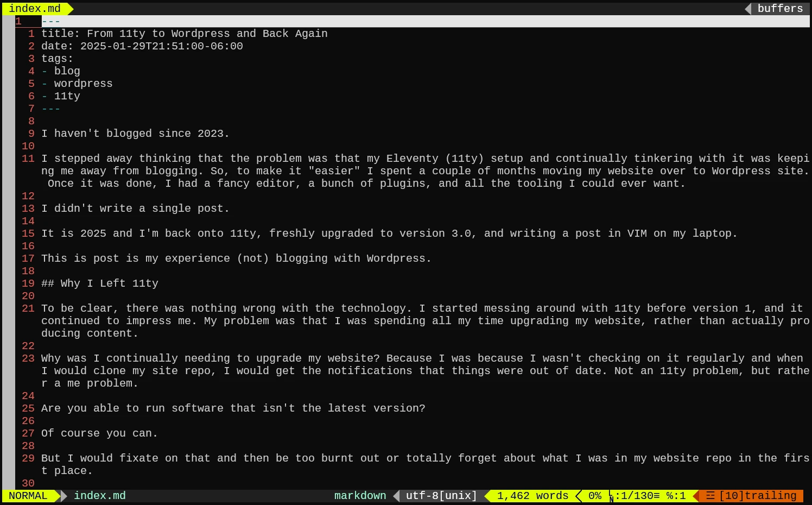Screen dimensions: 812x505
Task: Click the 1,462 words count
Action: (532, 496)
